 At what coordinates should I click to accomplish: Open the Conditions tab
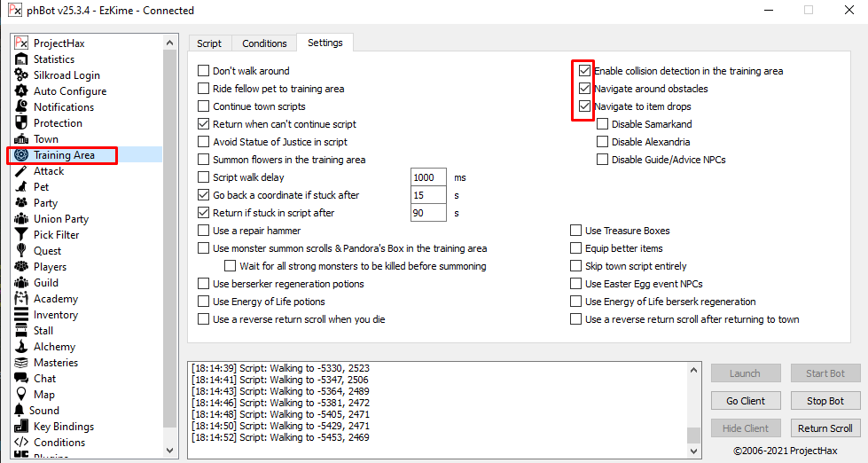coord(264,43)
